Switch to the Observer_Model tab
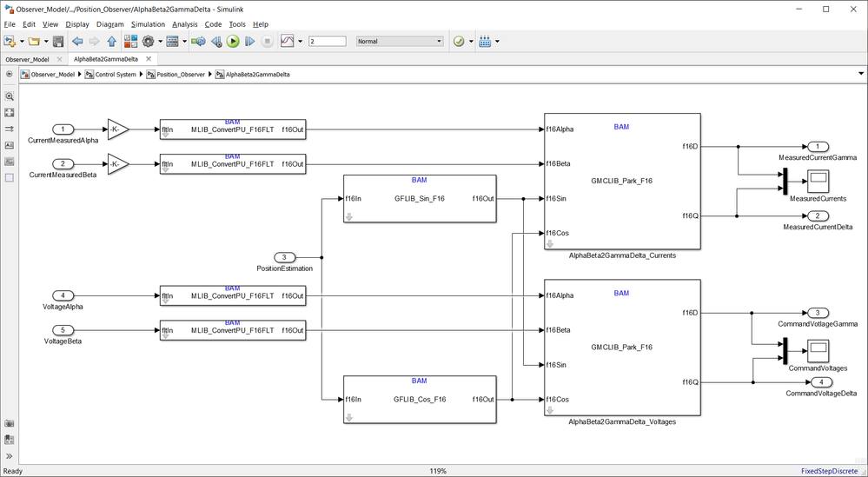The height and width of the screenshot is (477, 868). 27,59
